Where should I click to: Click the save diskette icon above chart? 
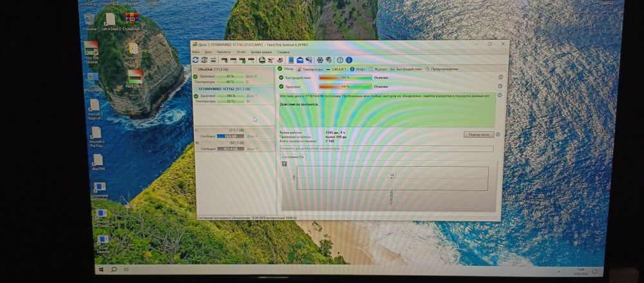pos(284,164)
